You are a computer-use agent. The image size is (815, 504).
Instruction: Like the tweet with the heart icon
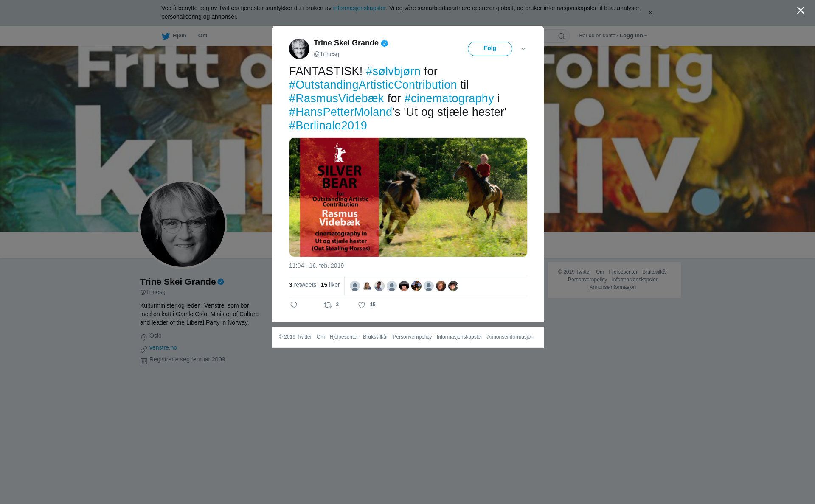click(362, 305)
